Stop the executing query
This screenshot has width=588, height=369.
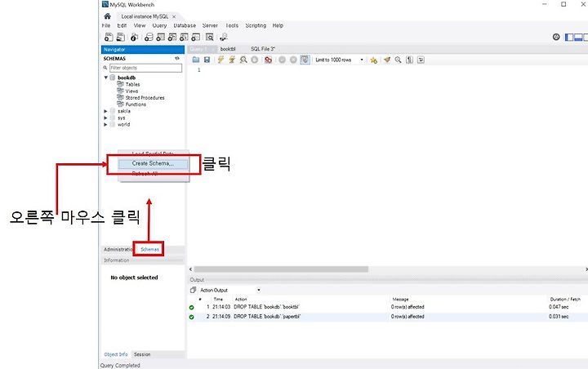click(x=255, y=60)
